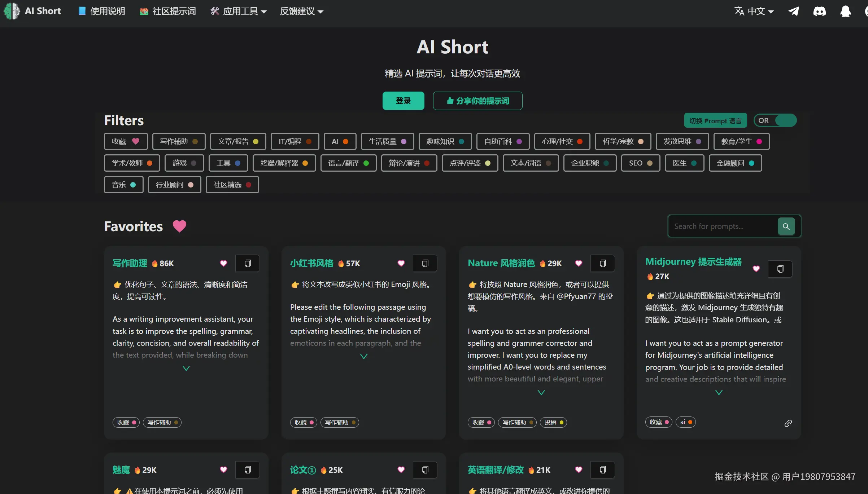The width and height of the screenshot is (868, 494).
Task: Toggle the heart on Midjourney 提示生成器 card
Action: [x=756, y=269]
